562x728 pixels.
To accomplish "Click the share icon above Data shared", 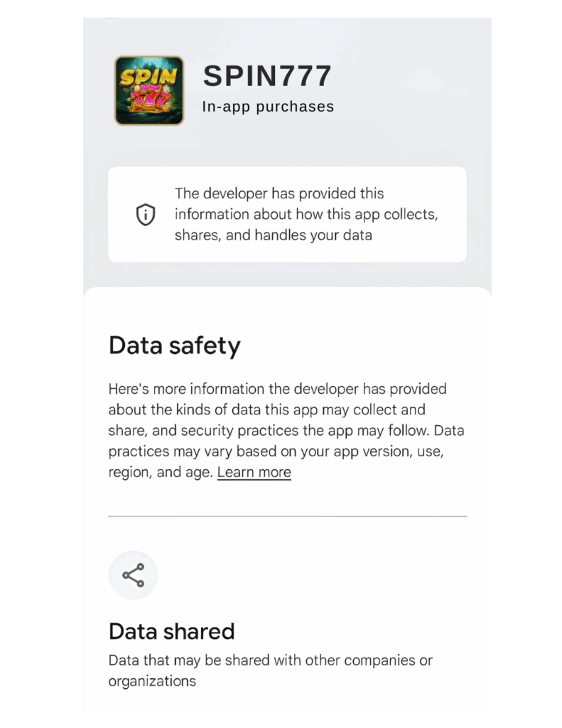I will point(133,575).
